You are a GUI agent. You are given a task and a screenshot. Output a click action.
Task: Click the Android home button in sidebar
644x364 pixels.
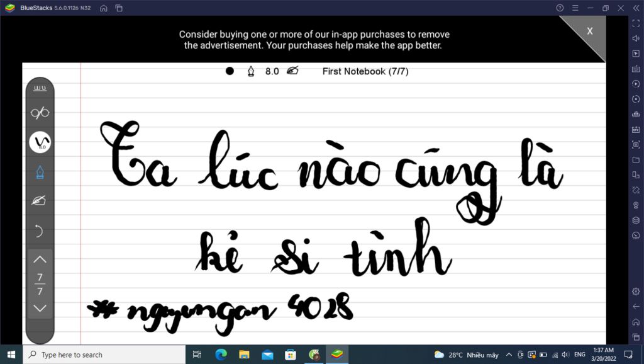tap(636, 322)
